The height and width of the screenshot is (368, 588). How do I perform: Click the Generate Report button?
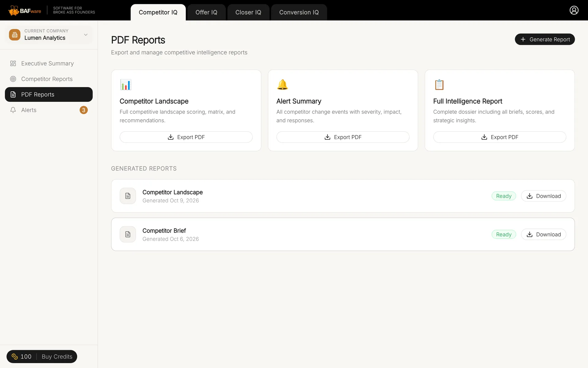tap(545, 39)
